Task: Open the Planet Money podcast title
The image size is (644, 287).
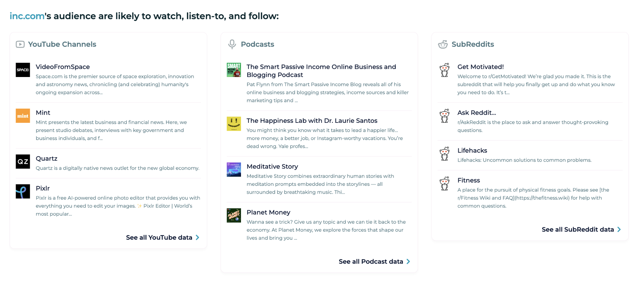Action: coord(268,212)
